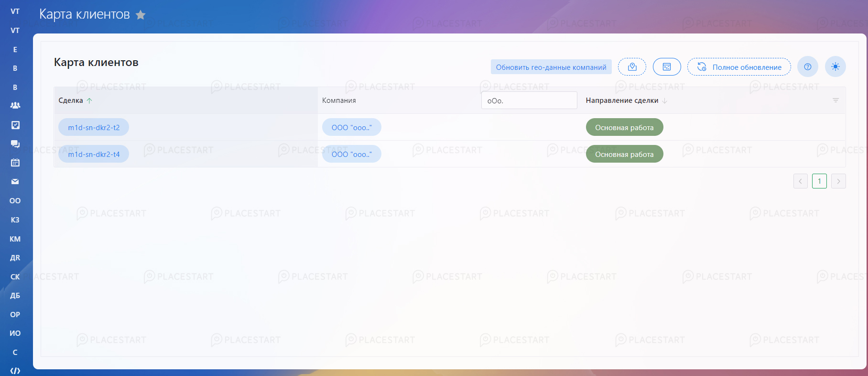Open the mail envelope sidebar icon
Image resolution: width=868 pixels, height=376 pixels.
pyautogui.click(x=15, y=182)
